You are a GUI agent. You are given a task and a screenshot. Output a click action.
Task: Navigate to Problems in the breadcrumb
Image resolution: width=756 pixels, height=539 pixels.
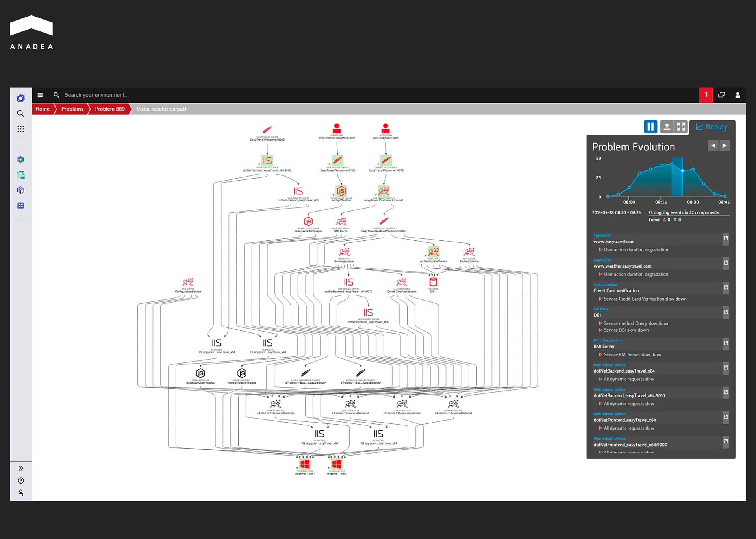[72, 109]
